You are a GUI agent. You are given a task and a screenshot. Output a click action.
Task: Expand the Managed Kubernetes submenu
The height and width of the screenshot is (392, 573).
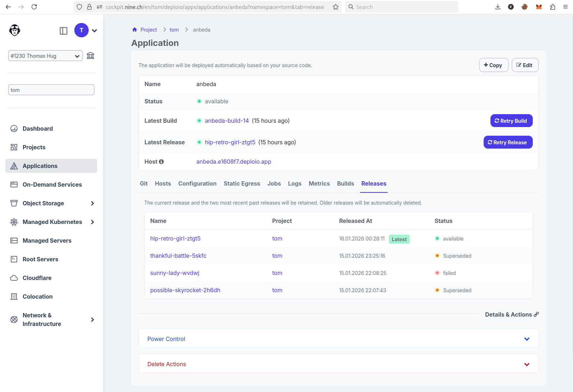(x=92, y=222)
